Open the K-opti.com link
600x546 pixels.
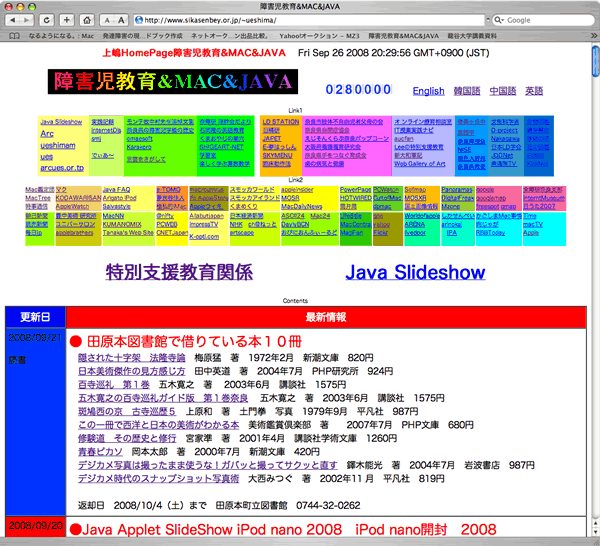(204, 237)
